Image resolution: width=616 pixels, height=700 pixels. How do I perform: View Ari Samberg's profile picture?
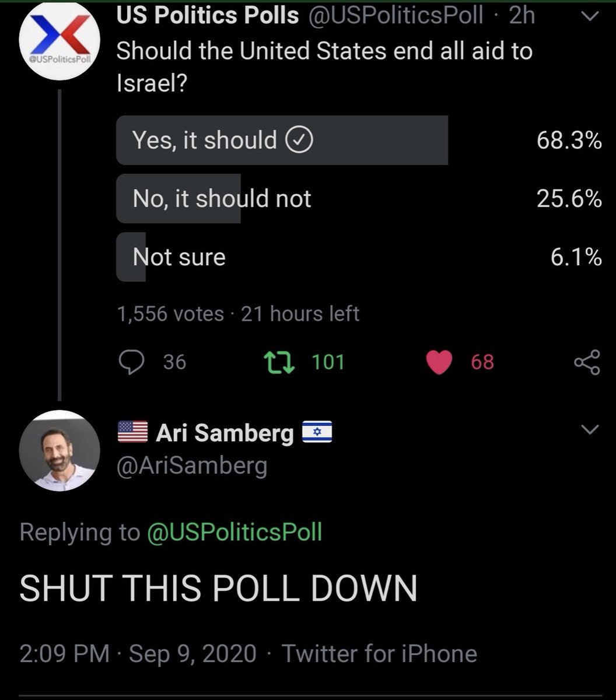pos(60,450)
